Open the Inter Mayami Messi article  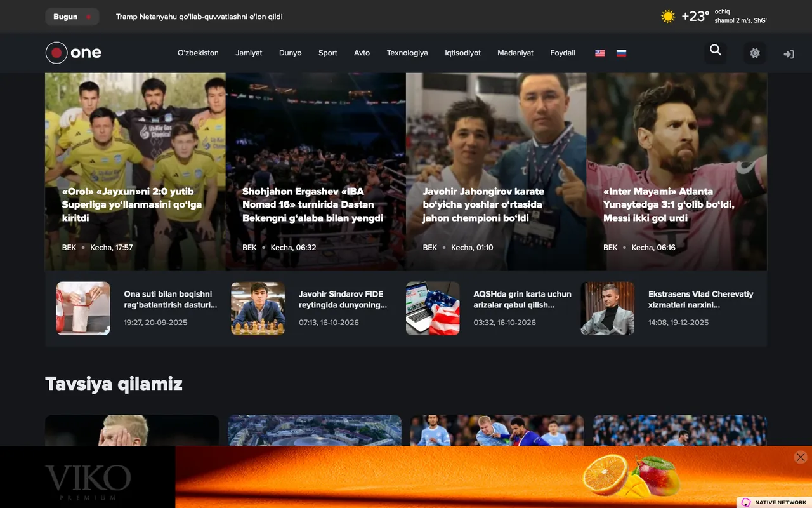[x=677, y=171]
